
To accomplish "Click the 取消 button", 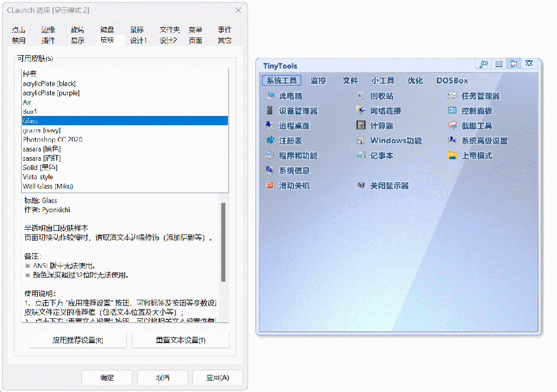I will click(162, 378).
